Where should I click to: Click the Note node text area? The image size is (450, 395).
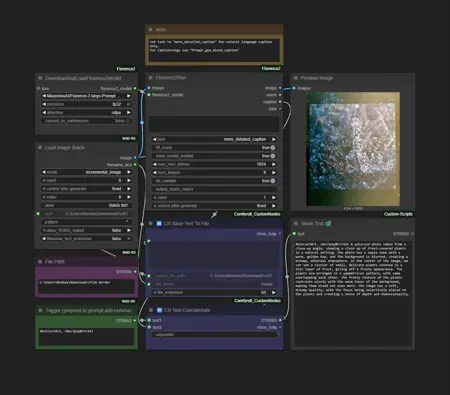pos(214,50)
